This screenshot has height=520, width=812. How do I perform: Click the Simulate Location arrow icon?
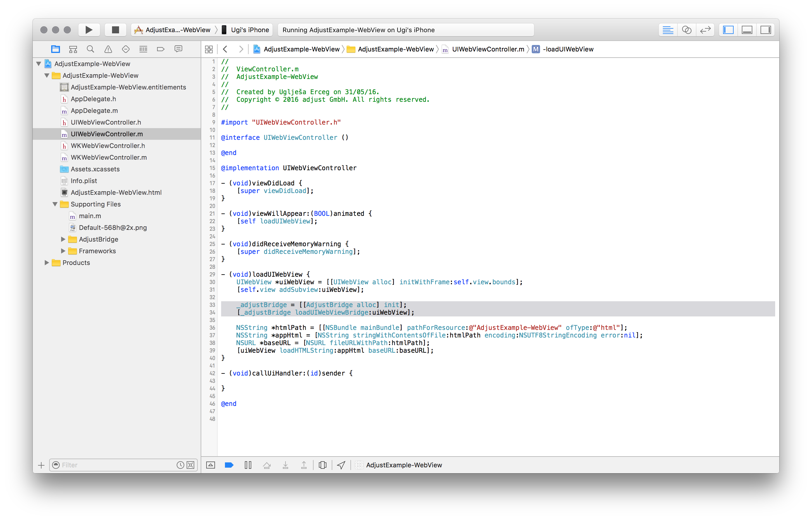(x=341, y=465)
